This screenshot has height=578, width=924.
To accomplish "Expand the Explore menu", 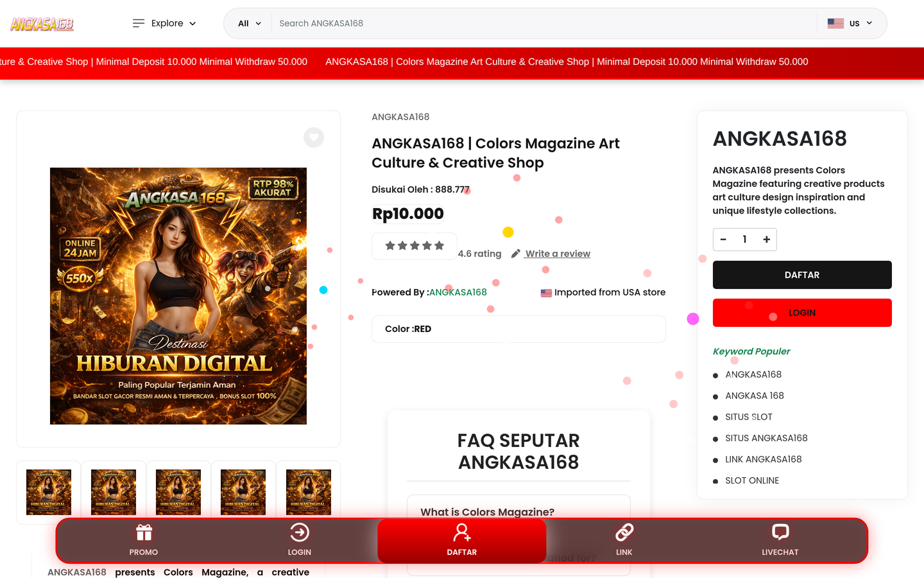I will coord(164,23).
